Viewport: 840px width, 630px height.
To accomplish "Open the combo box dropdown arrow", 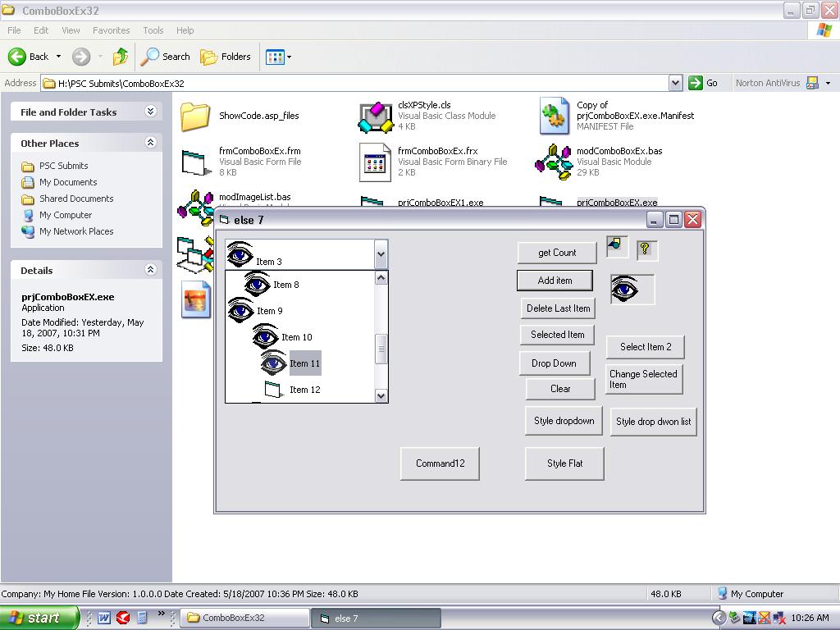I will coord(381,254).
